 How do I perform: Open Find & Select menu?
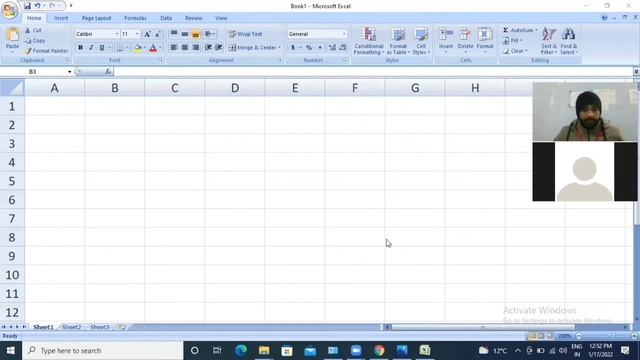(569, 41)
